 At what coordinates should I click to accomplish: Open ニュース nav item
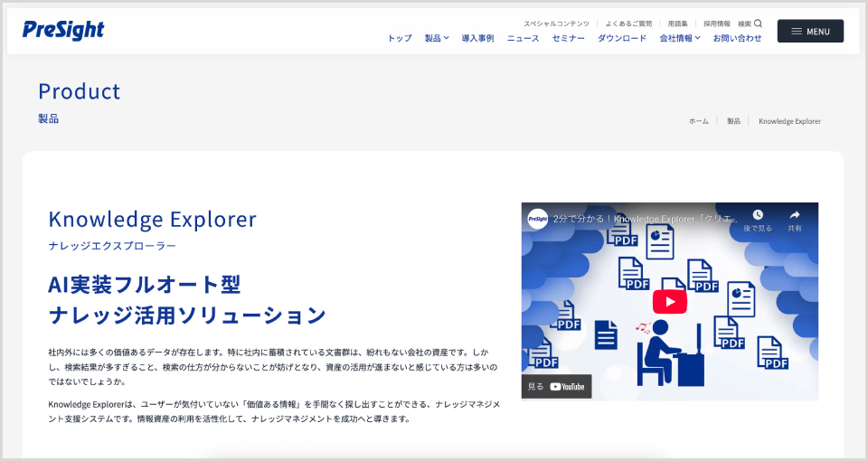pos(524,38)
